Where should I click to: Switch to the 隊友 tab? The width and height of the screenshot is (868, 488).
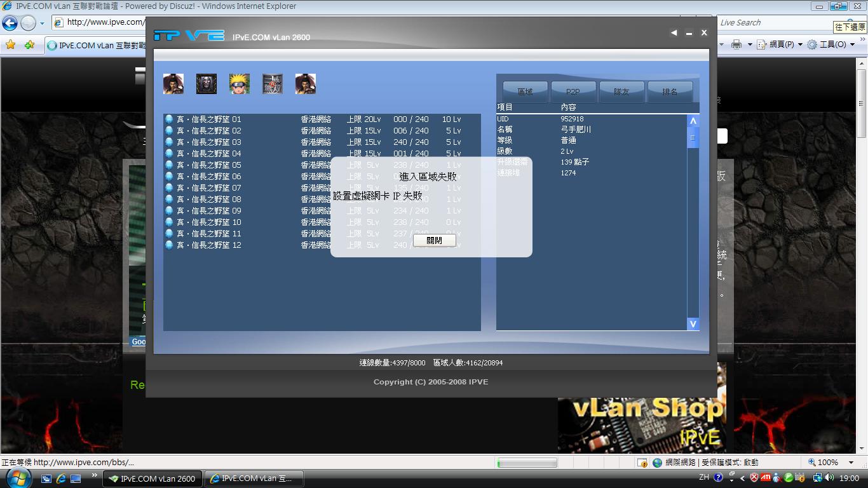pyautogui.click(x=621, y=91)
